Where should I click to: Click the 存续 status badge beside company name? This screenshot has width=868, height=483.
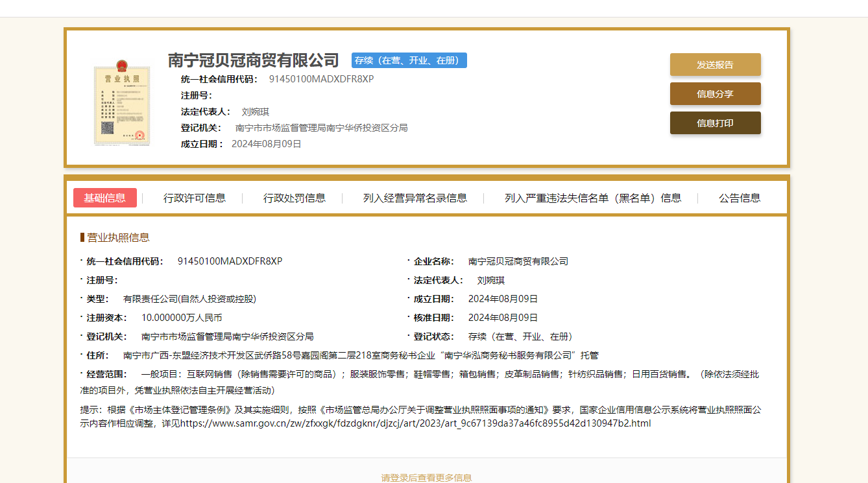click(x=409, y=60)
